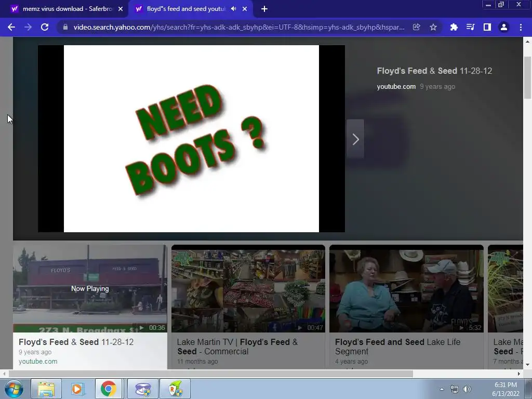Viewport: 532px width, 399px height.
Task: Click the address bar URL
Action: coord(239,27)
